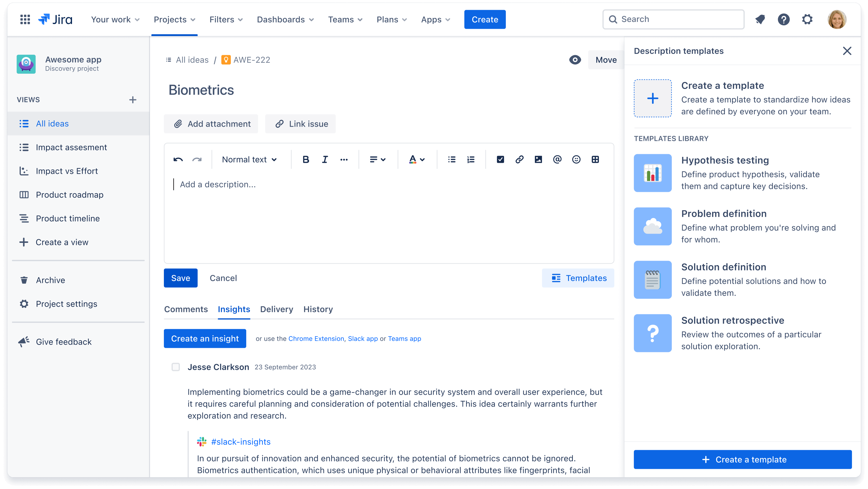Image resolution: width=868 pixels, height=489 pixels.
Task: Click the image insert icon
Action: click(538, 159)
